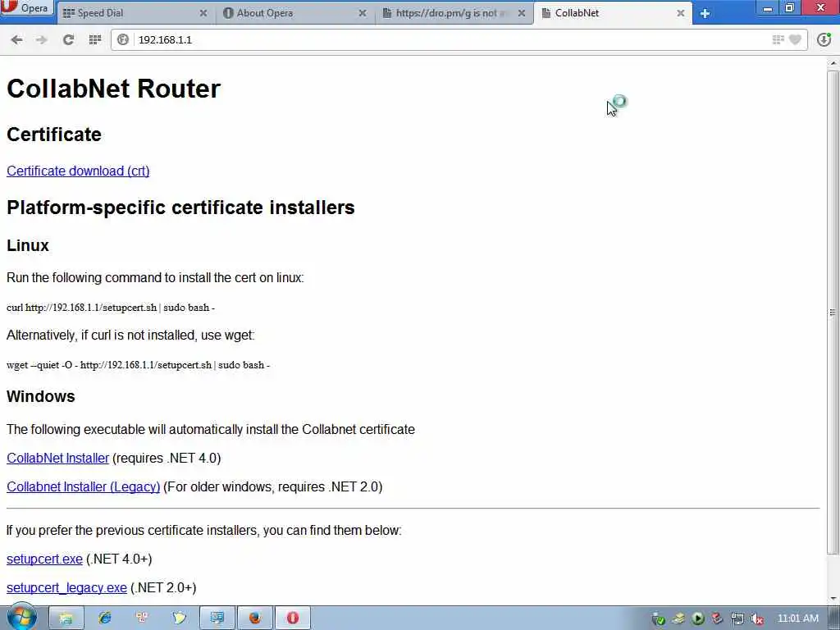This screenshot has width=840, height=630.
Task: Close the Speed Dial tab
Action: pyautogui.click(x=203, y=13)
